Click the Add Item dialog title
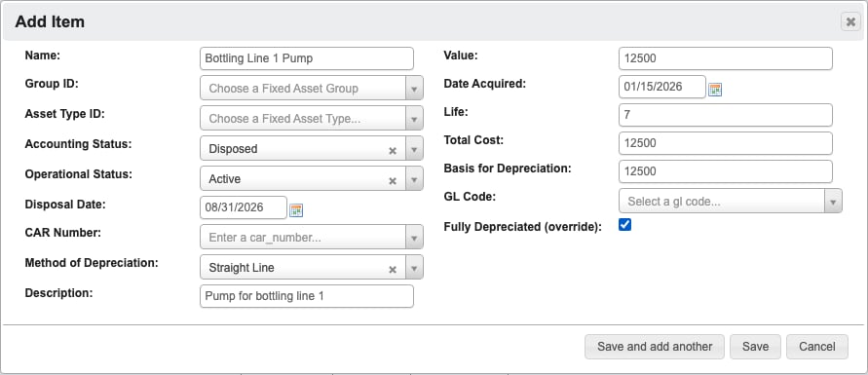The image size is (868, 375). 50,21
